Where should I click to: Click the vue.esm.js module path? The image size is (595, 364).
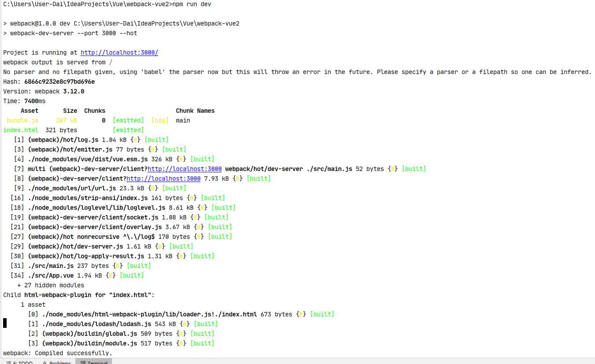click(x=88, y=159)
